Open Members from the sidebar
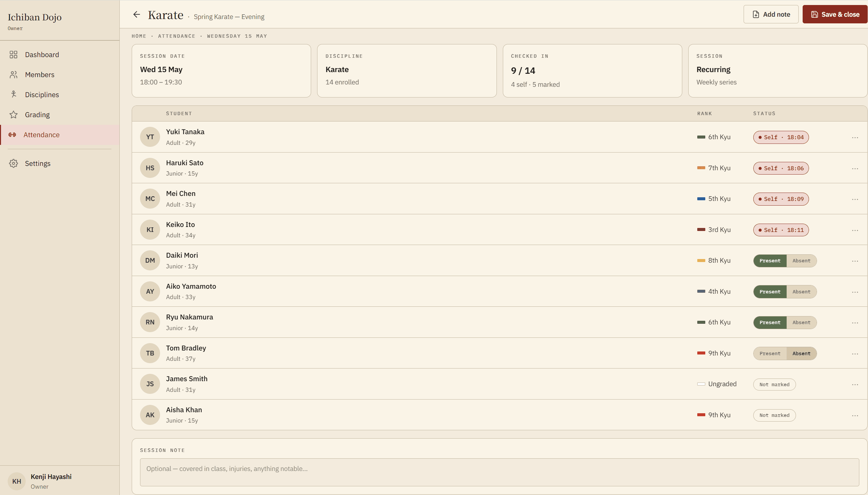 [60, 75]
